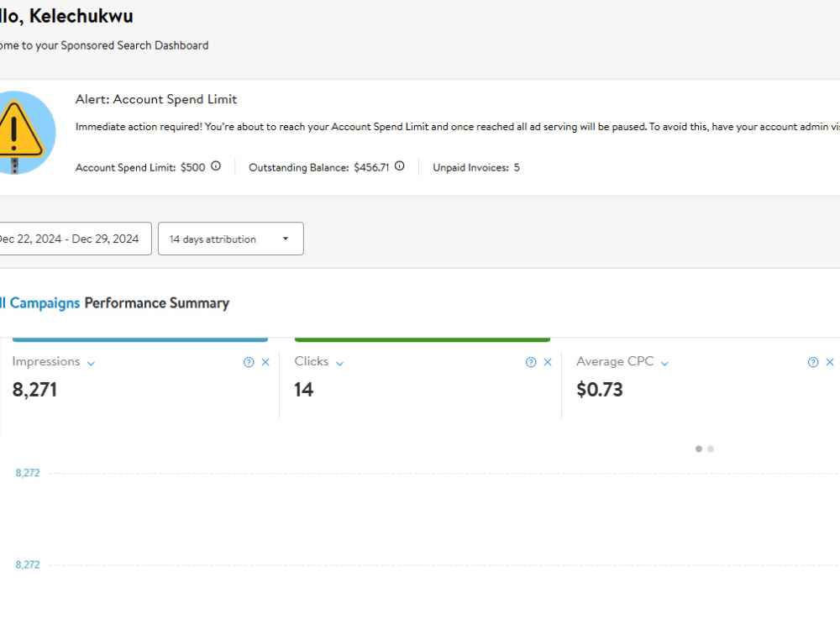Remove the Clicks metric card
The height and width of the screenshot is (630, 840).
pos(548,362)
